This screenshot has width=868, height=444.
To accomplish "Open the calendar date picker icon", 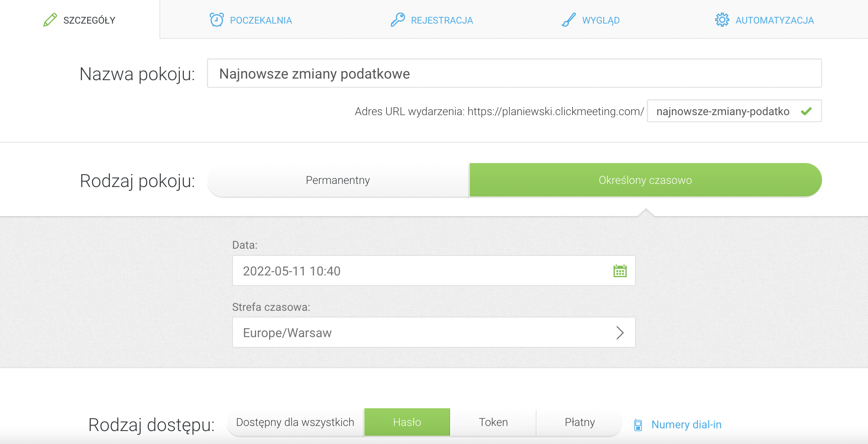I will tap(620, 271).
